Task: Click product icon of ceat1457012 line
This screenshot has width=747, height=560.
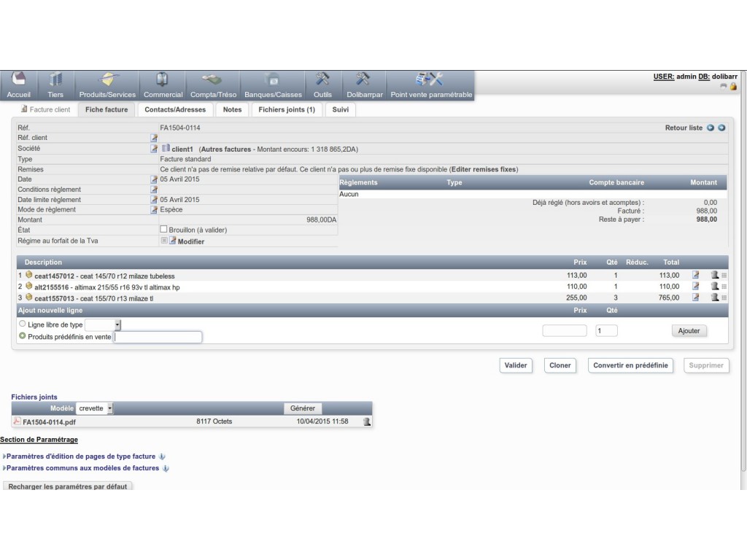Action: tap(28, 275)
